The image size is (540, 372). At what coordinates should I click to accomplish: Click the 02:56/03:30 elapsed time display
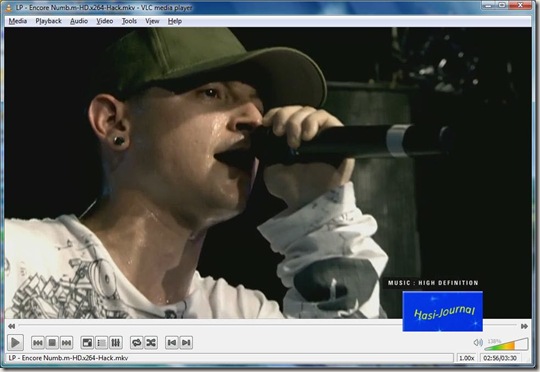click(x=500, y=358)
